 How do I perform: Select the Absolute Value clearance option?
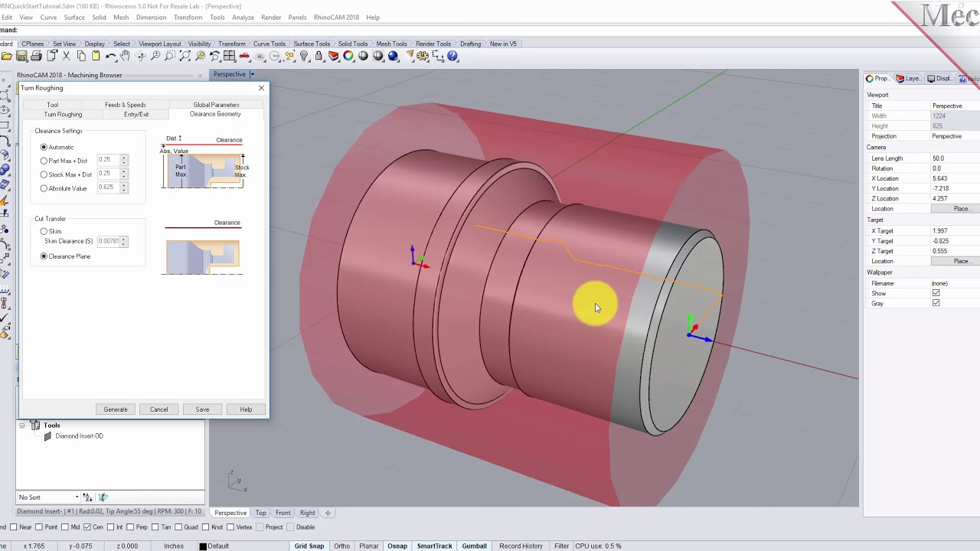pos(44,188)
